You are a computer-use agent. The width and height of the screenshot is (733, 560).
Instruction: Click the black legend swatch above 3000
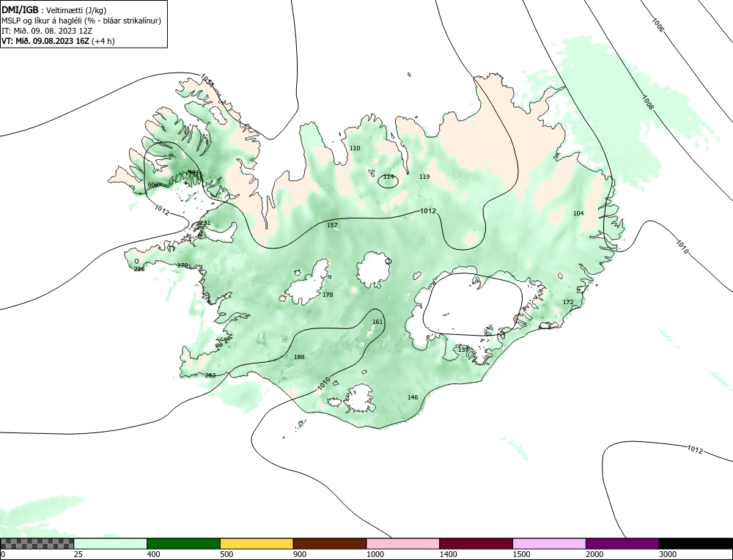click(x=696, y=543)
